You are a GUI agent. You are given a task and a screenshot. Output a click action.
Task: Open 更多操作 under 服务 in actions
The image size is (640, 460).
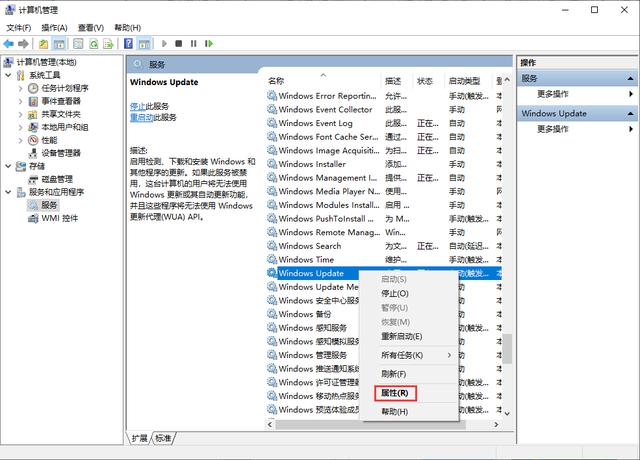click(x=553, y=94)
